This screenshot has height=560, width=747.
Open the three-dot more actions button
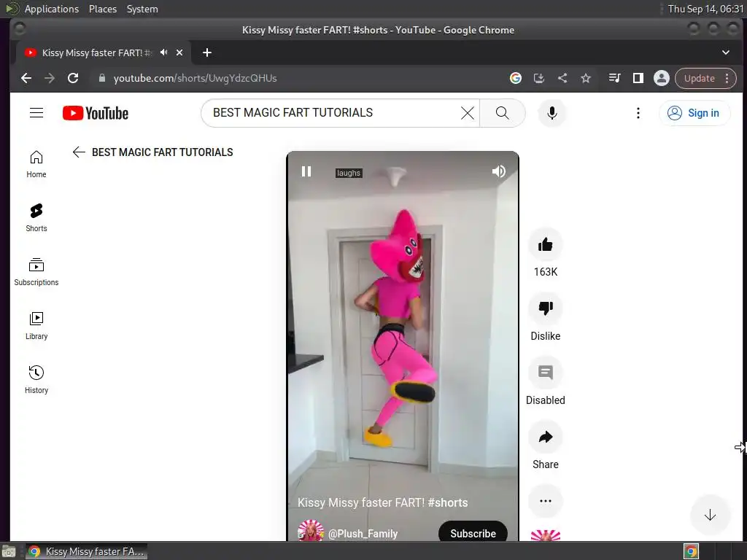(x=546, y=501)
